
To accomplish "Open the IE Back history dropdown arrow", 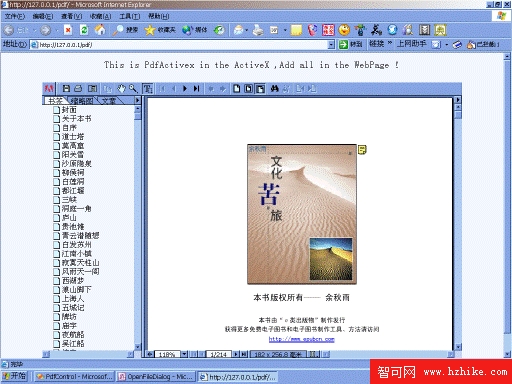I will (35, 30).
